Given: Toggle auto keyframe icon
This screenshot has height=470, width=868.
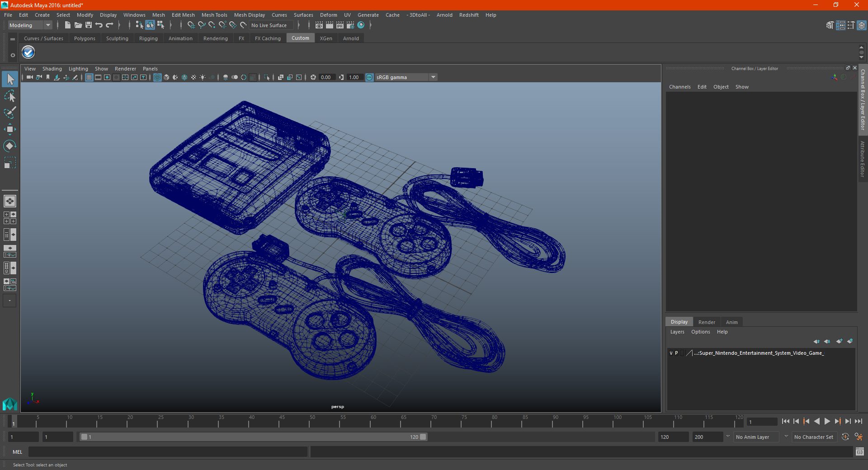Looking at the screenshot, I should [845, 437].
